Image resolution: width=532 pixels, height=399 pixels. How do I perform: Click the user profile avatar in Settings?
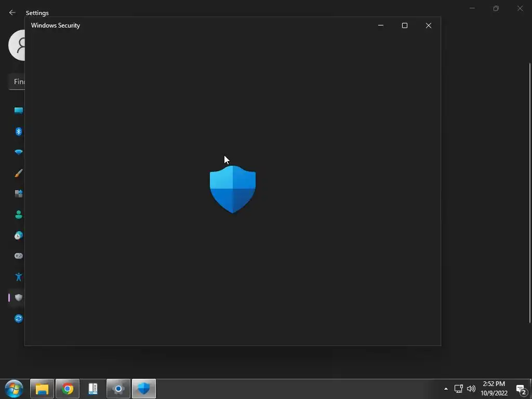click(17, 45)
